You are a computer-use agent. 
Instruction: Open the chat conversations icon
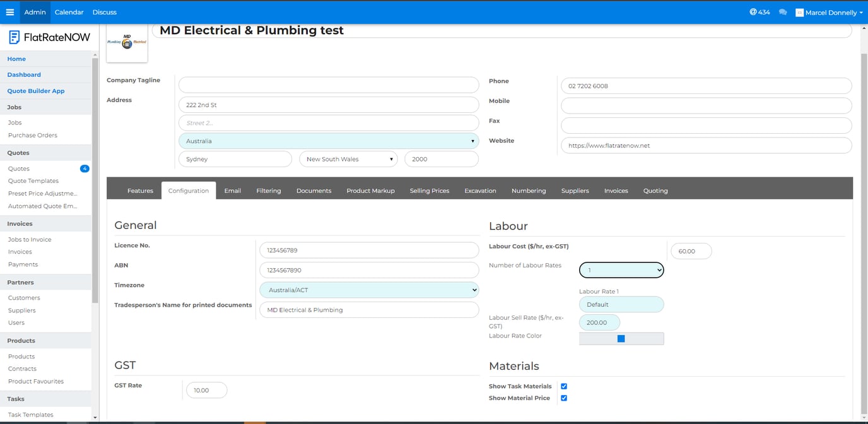coord(783,12)
